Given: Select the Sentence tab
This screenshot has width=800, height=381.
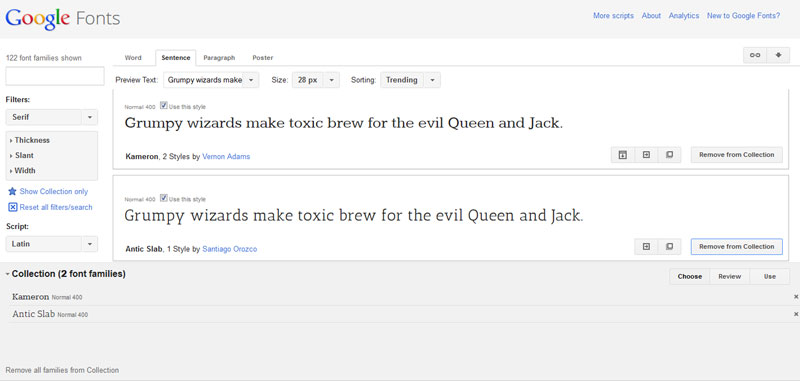Looking at the screenshot, I should point(176,58).
